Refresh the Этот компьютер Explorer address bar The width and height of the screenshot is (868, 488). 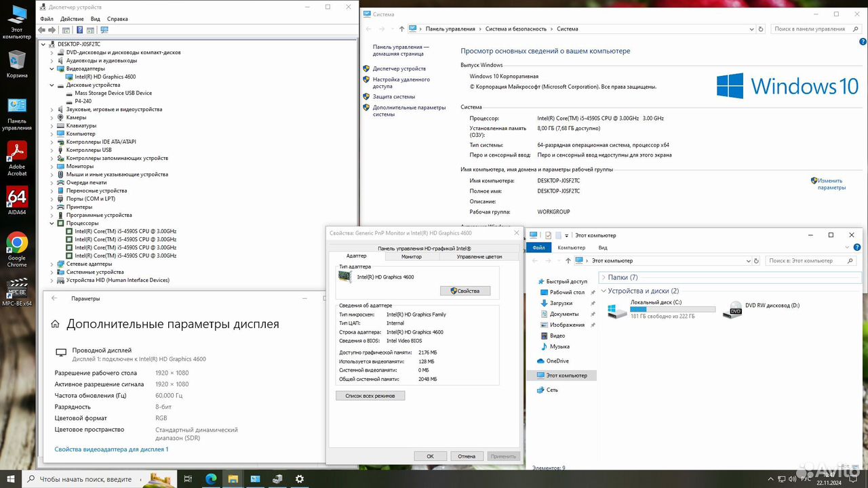coord(756,260)
